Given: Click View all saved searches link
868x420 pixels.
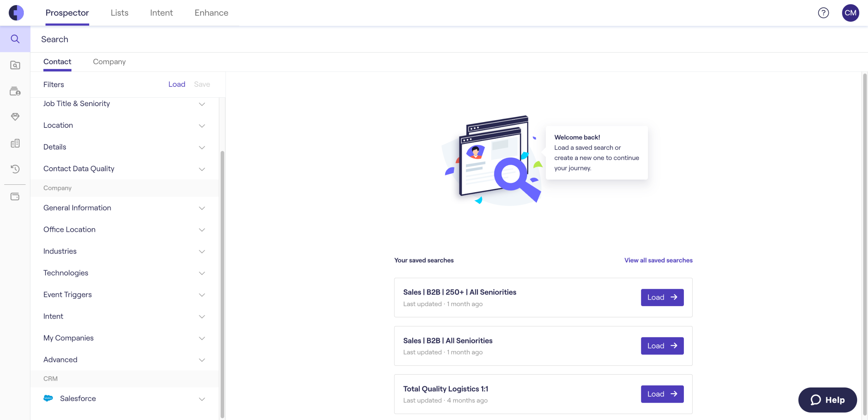Looking at the screenshot, I should [x=658, y=260].
